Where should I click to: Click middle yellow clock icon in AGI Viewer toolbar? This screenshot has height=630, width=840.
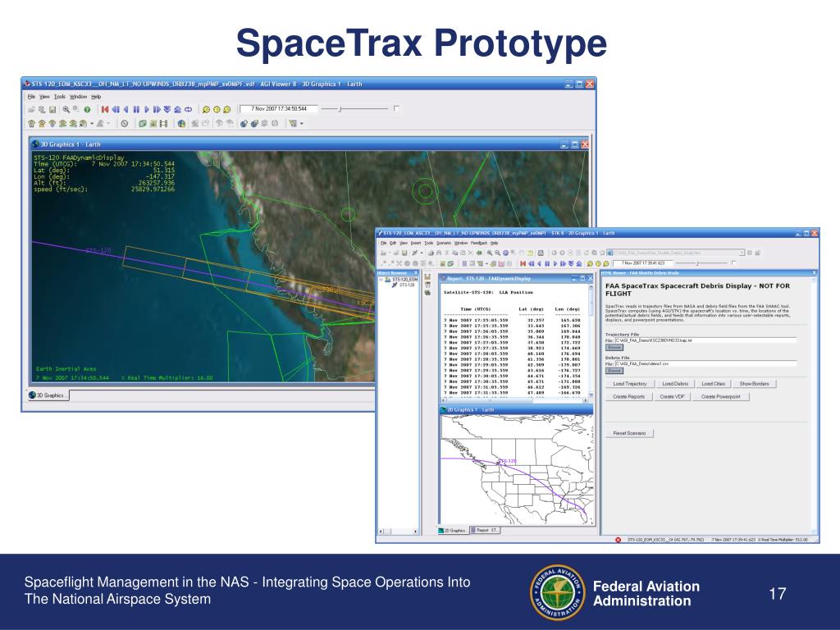click(x=217, y=109)
